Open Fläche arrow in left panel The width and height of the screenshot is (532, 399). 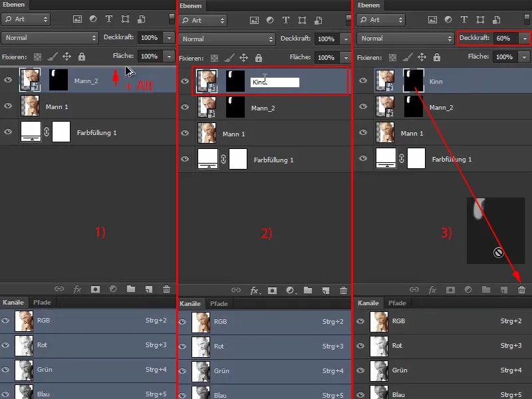169,56
